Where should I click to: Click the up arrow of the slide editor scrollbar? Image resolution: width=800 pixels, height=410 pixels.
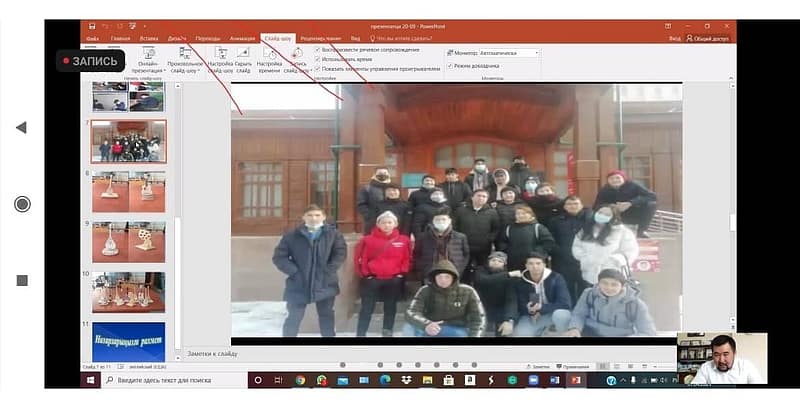click(x=733, y=86)
